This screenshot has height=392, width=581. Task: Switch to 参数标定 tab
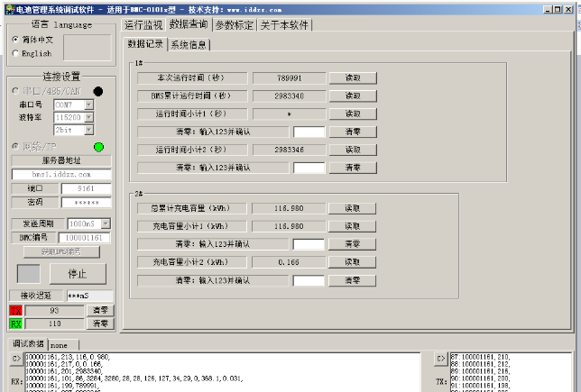click(235, 25)
